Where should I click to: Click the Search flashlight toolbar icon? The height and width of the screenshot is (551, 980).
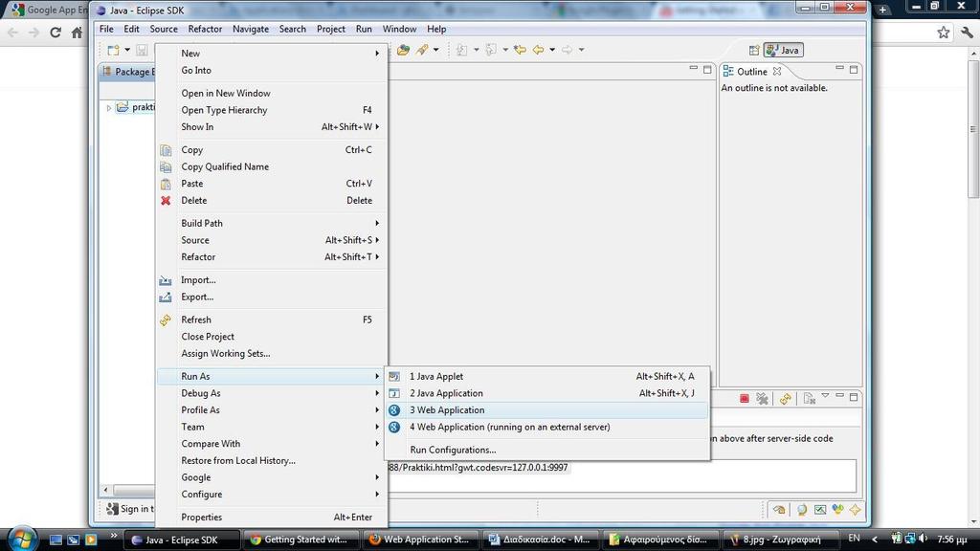422,50
